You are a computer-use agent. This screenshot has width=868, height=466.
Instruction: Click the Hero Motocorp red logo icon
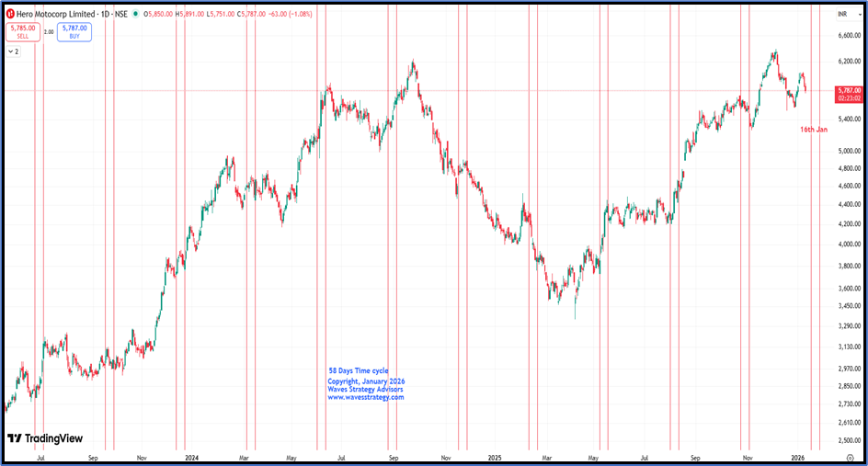(x=10, y=14)
